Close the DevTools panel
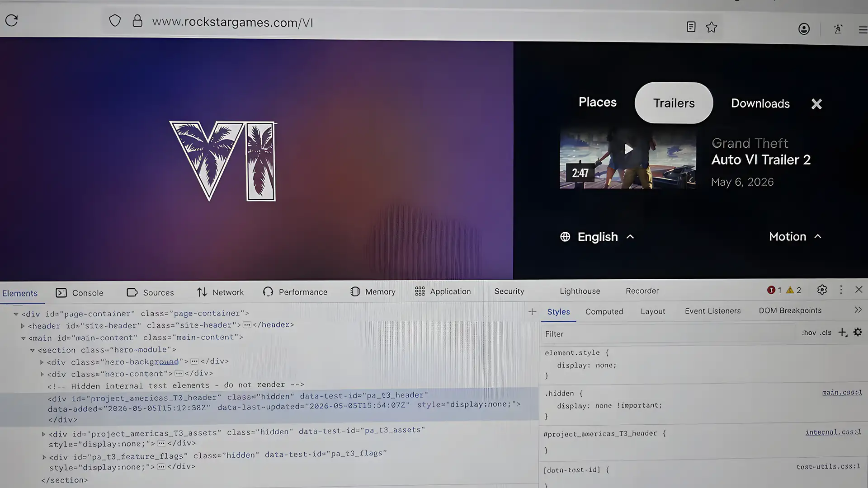 pyautogui.click(x=859, y=290)
